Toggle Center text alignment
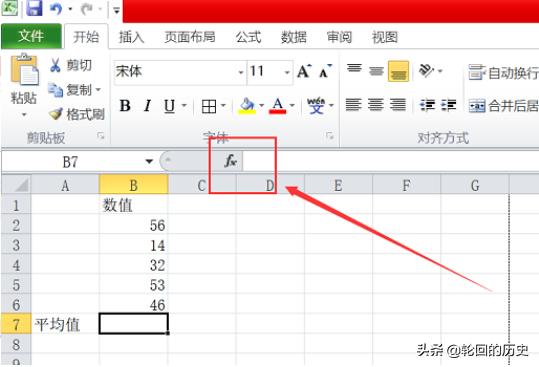Screen dimensions: 539x367 point(375,104)
